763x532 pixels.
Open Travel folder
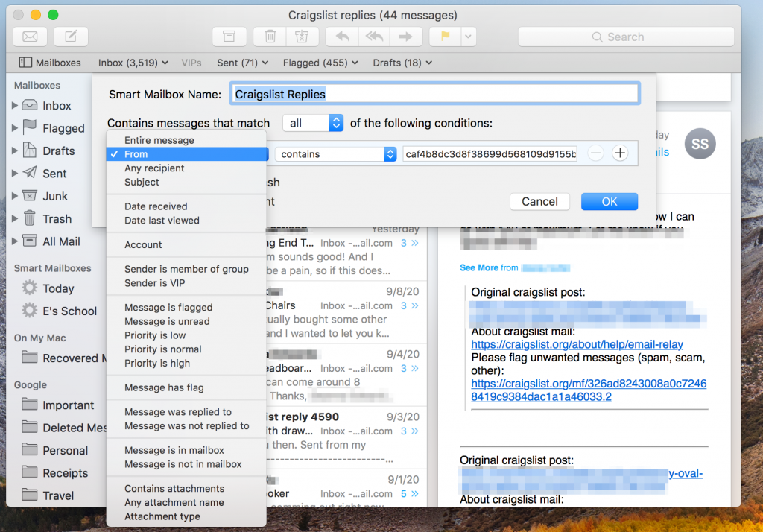click(58, 495)
